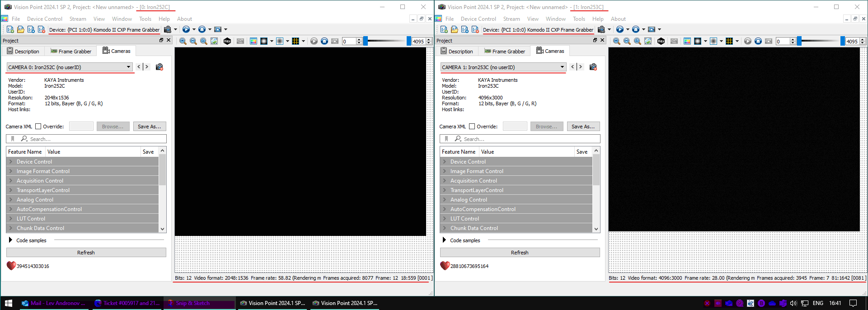Toggle Hex view in Iron253C image toolbar
Viewport: 868px width, 310px height.
tap(661, 41)
